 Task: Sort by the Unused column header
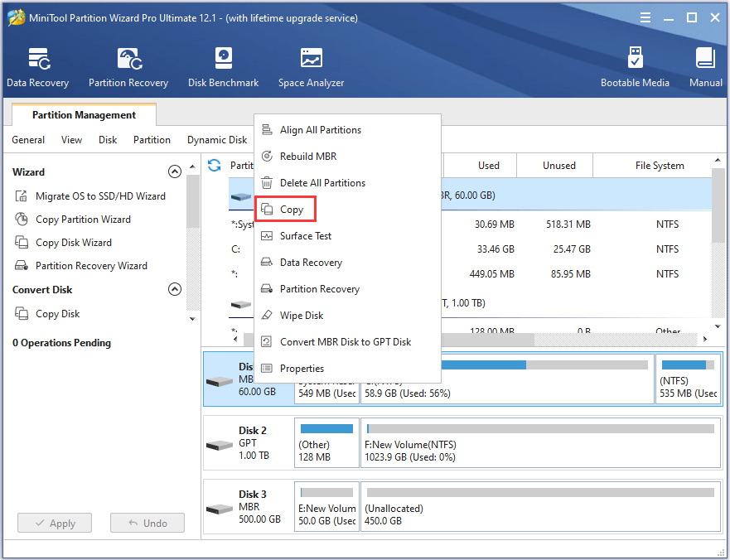click(x=555, y=165)
